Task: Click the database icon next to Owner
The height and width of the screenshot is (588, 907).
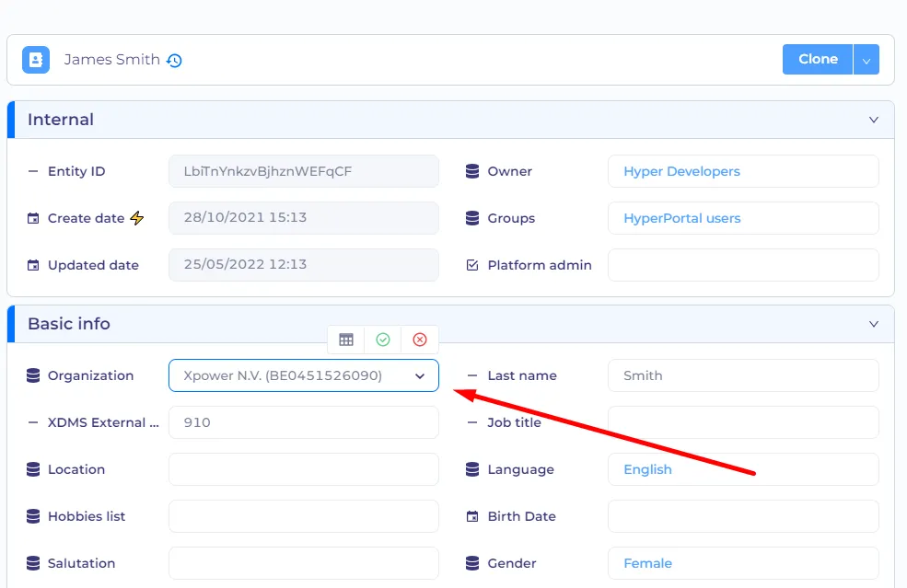Action: coord(472,171)
